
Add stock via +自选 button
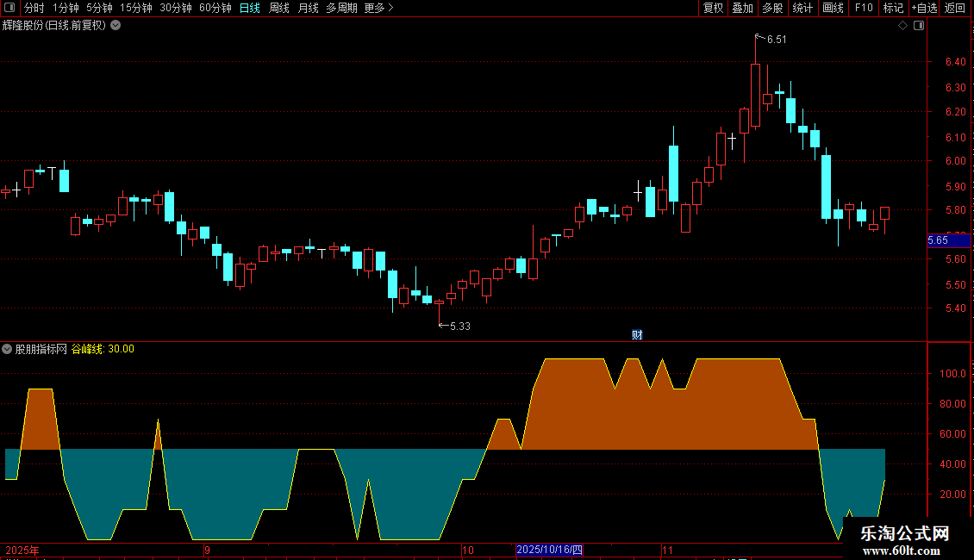coord(924,8)
